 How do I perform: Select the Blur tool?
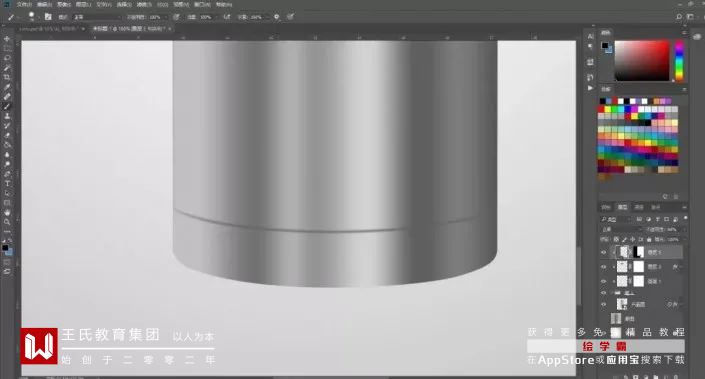(x=7, y=154)
